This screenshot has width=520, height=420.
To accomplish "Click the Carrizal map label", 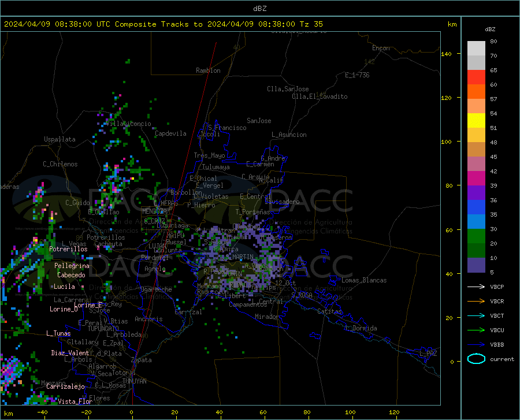I will click(x=188, y=312).
